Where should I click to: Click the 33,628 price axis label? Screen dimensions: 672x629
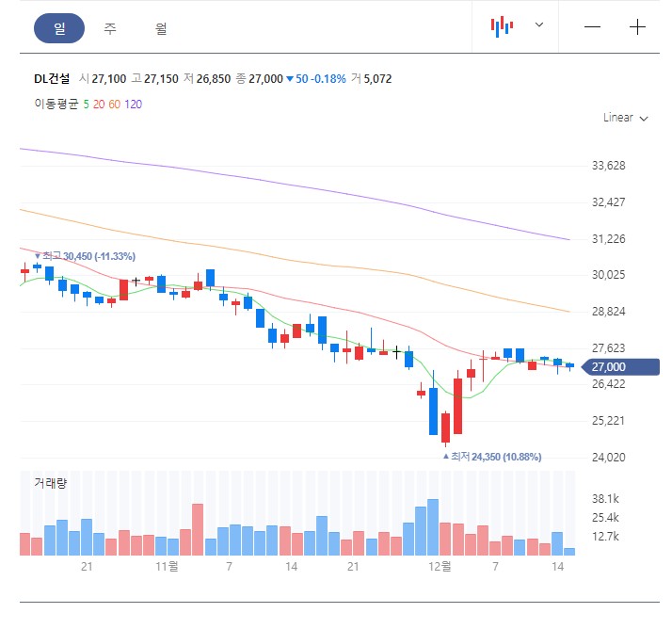pyautogui.click(x=609, y=166)
